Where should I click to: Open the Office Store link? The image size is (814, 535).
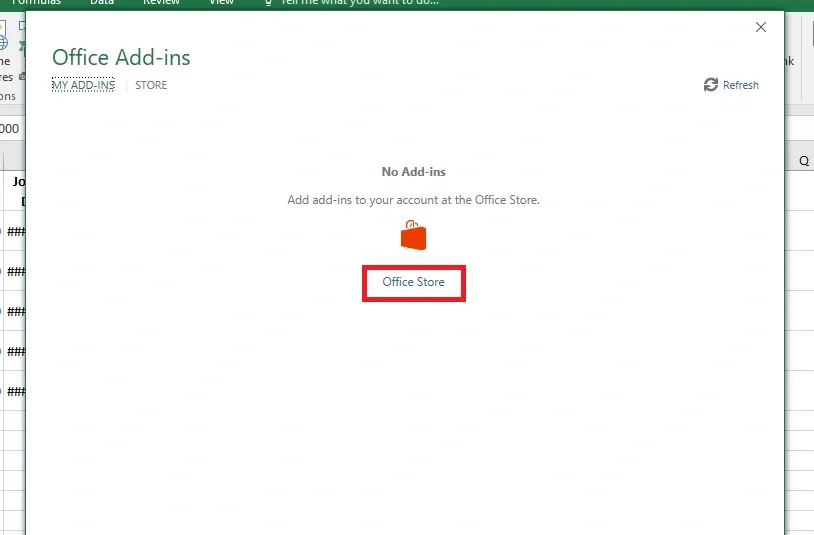coord(413,282)
